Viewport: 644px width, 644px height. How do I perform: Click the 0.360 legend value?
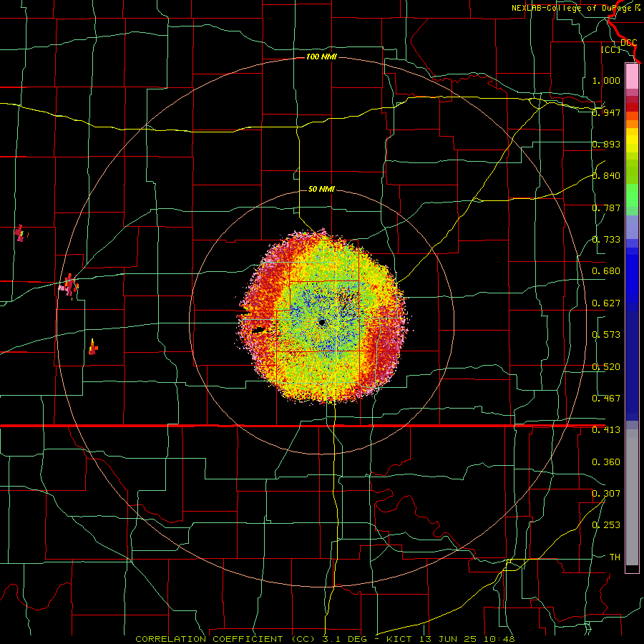[606, 462]
